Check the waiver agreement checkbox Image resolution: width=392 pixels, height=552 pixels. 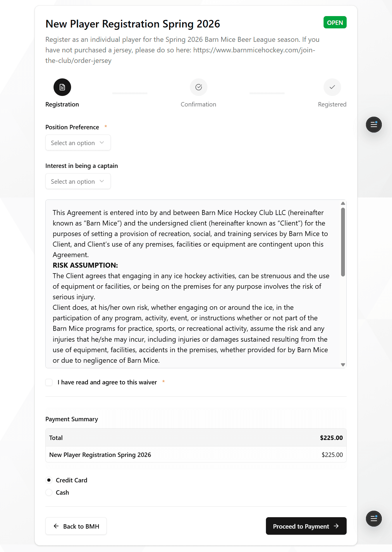click(49, 382)
